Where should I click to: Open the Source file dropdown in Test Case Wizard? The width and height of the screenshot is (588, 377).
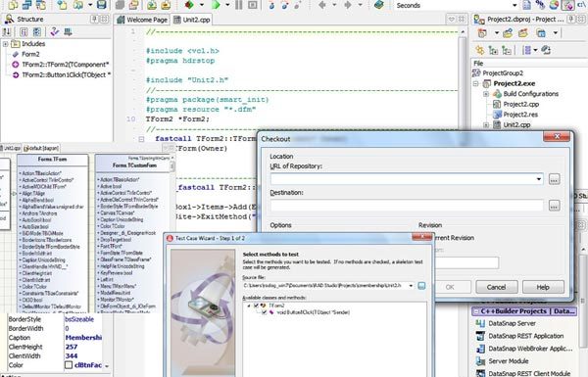click(x=411, y=286)
